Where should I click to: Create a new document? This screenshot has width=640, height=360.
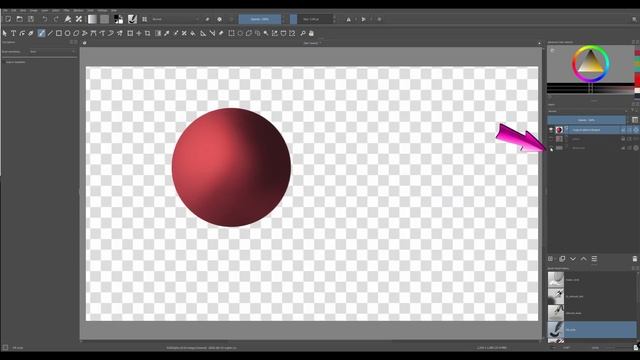click(x=8, y=19)
